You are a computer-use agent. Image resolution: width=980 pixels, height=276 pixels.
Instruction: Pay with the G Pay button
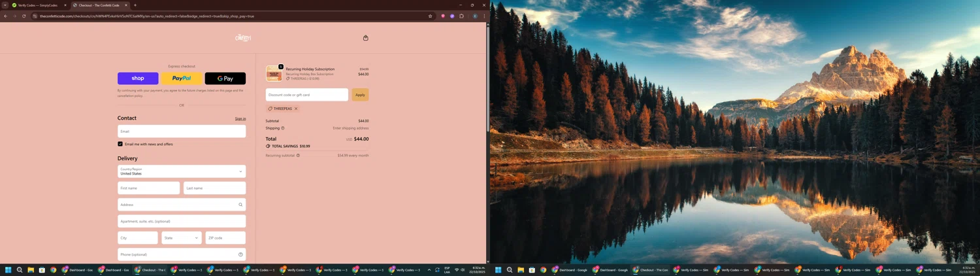point(225,78)
